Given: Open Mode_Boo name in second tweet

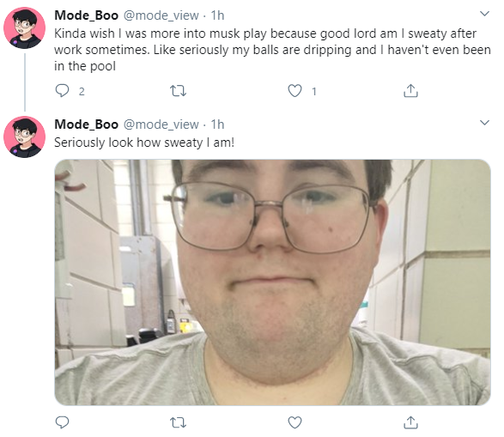Looking at the screenshot, I should [x=86, y=124].
